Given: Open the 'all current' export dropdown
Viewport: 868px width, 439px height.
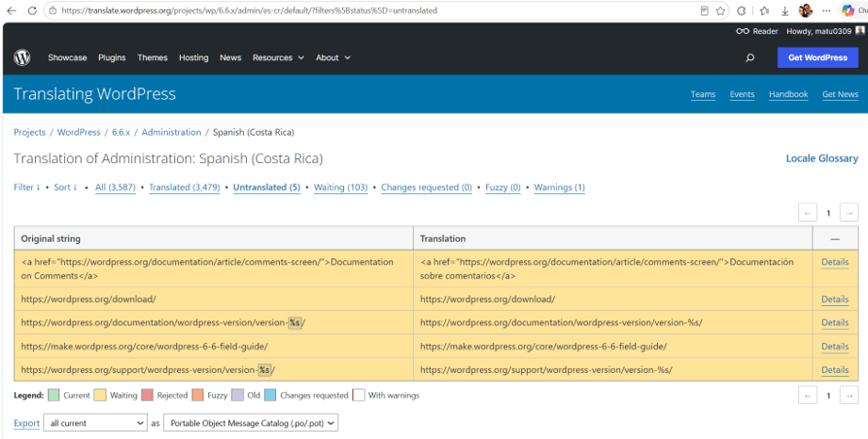Looking at the screenshot, I should (96, 423).
